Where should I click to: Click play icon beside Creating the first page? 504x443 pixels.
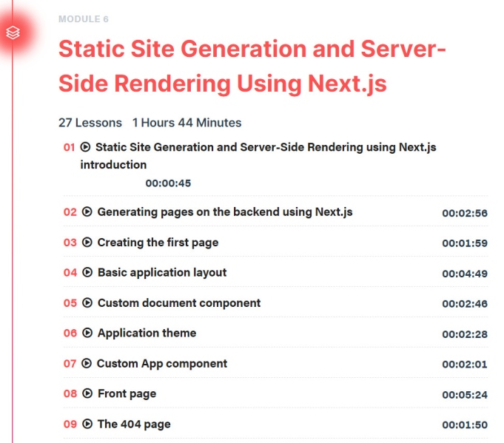coord(87,242)
